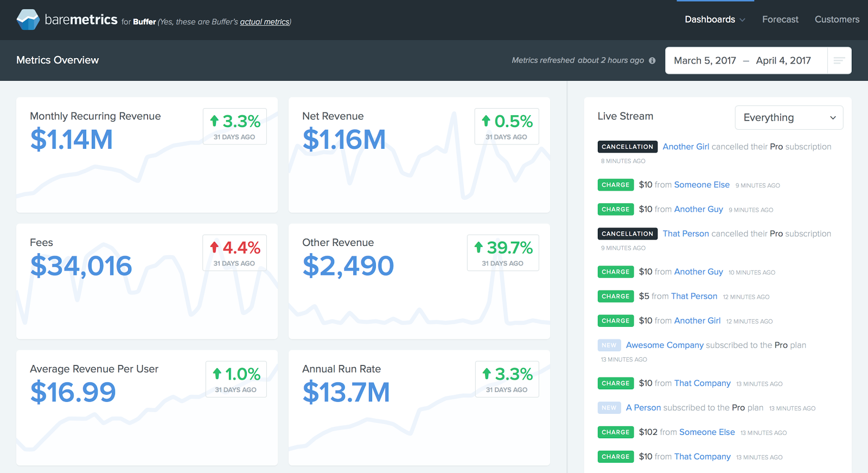The height and width of the screenshot is (473, 868).
Task: Open That Person from the $5 charge
Action: pos(694,296)
